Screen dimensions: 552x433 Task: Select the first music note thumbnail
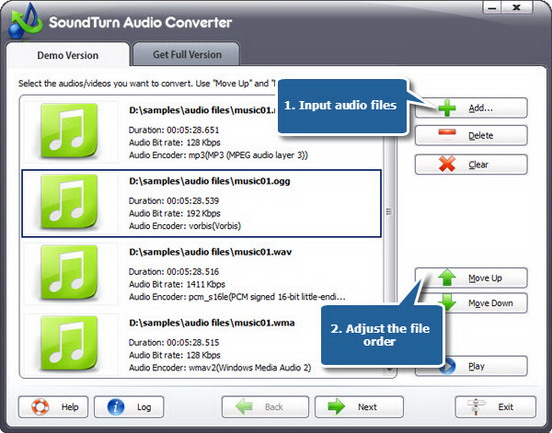(70, 131)
